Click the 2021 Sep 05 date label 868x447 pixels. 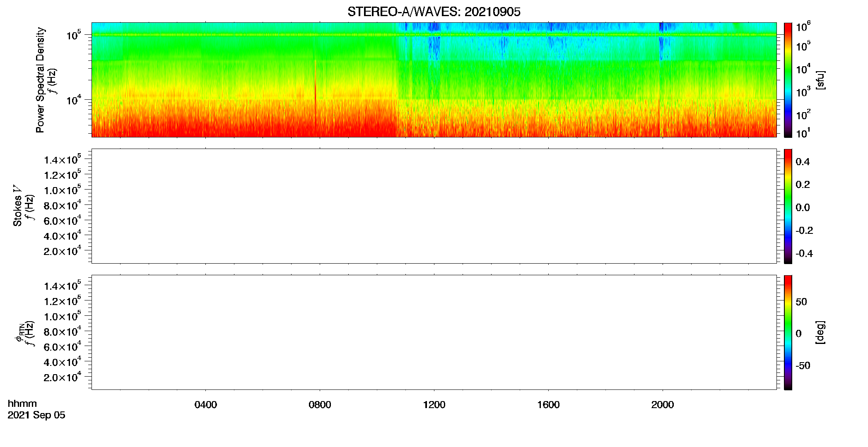tap(36, 415)
